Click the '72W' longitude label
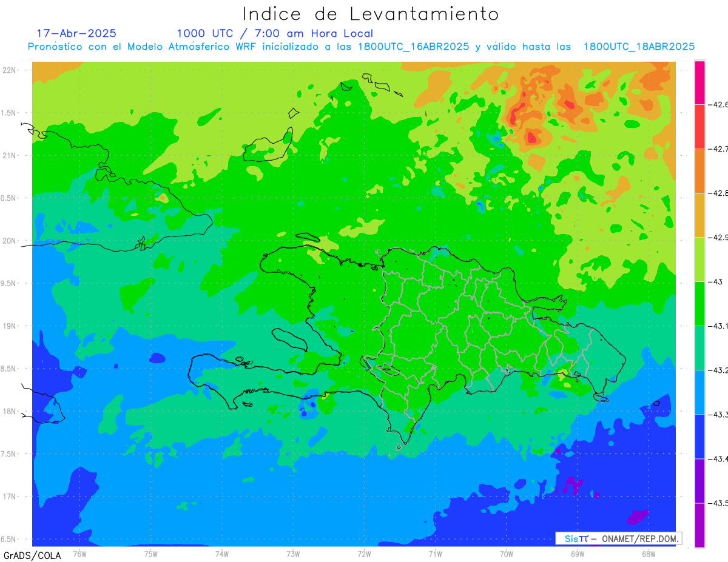 (364, 554)
